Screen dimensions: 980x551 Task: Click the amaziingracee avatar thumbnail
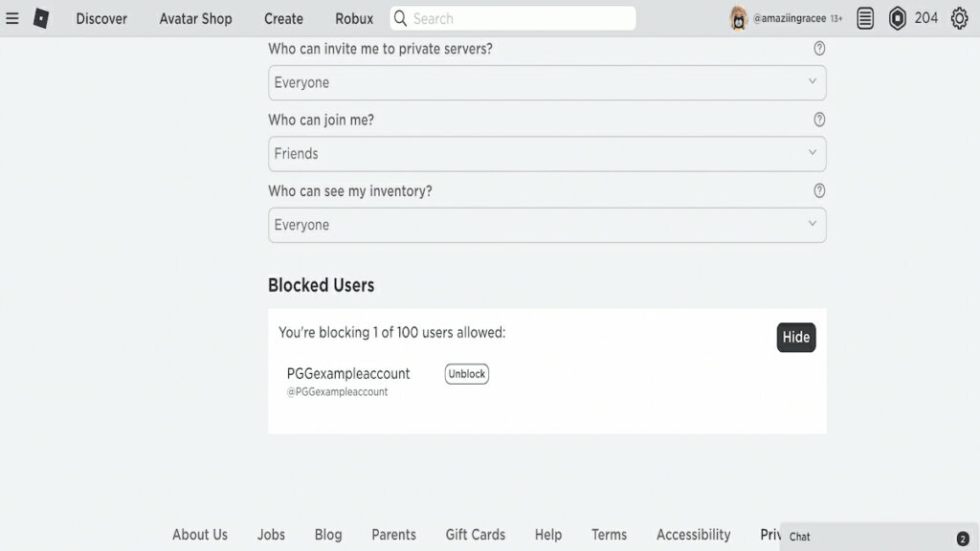[738, 18]
